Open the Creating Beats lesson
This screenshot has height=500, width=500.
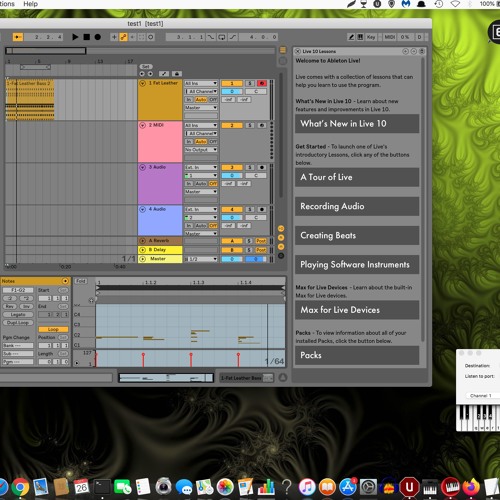[357, 236]
